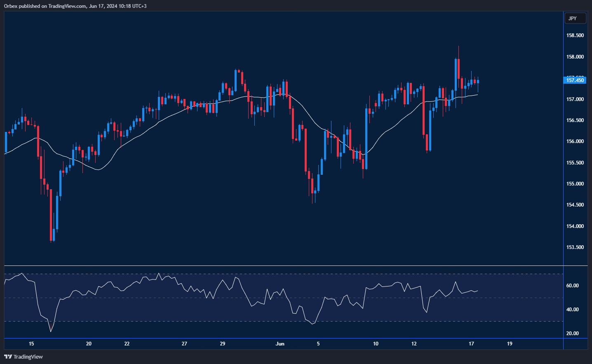Click the 17 date label on time axis
592x364 pixels.
tap(471, 343)
